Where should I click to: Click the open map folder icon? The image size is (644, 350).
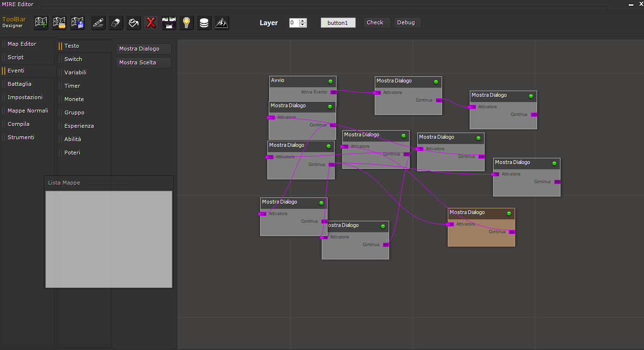click(59, 22)
